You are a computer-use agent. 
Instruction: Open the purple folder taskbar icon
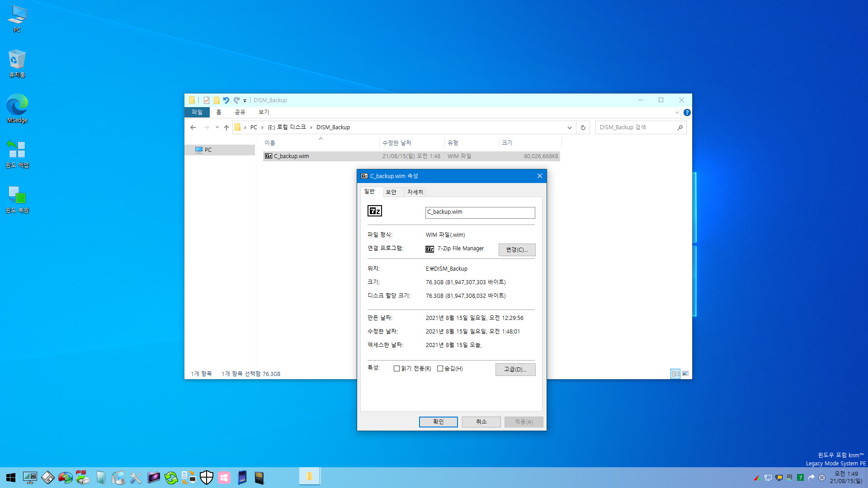(154, 478)
